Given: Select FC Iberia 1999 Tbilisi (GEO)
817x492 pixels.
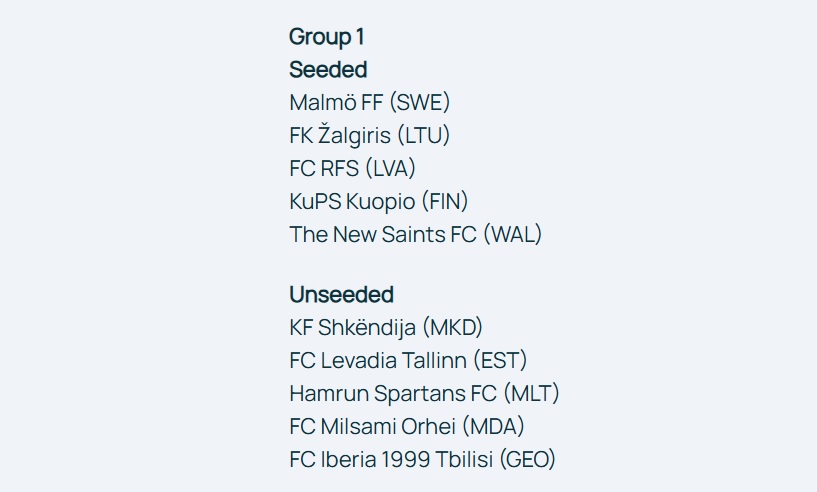Looking at the screenshot, I should click(x=423, y=460).
